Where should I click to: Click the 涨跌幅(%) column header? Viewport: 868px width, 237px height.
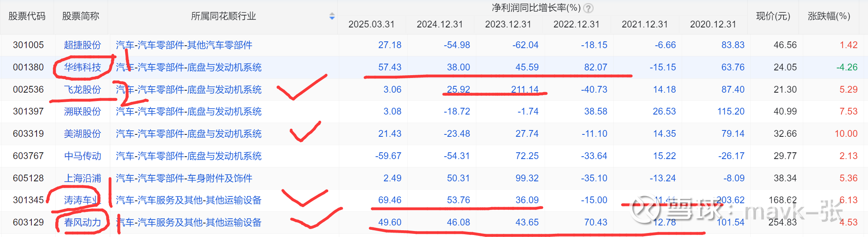829,16
